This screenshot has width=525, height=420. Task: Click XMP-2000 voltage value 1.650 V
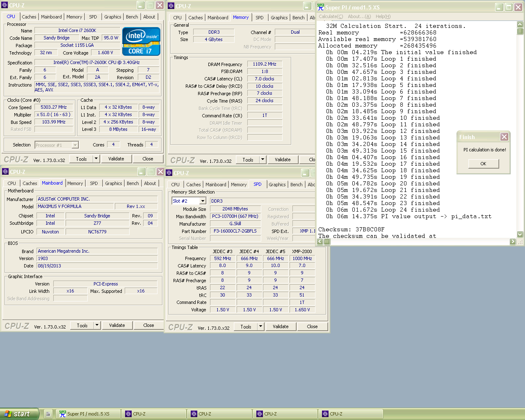(302, 310)
